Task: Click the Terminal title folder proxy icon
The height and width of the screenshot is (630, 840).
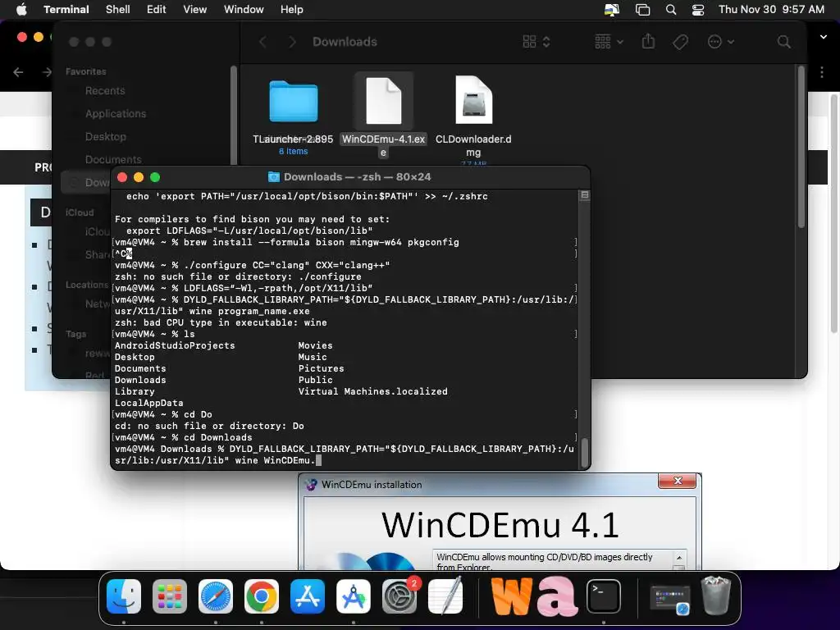Action: pyautogui.click(x=274, y=177)
